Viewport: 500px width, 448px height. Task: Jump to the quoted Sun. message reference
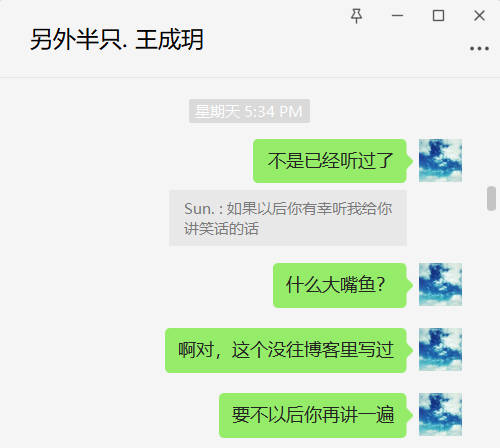tap(288, 218)
